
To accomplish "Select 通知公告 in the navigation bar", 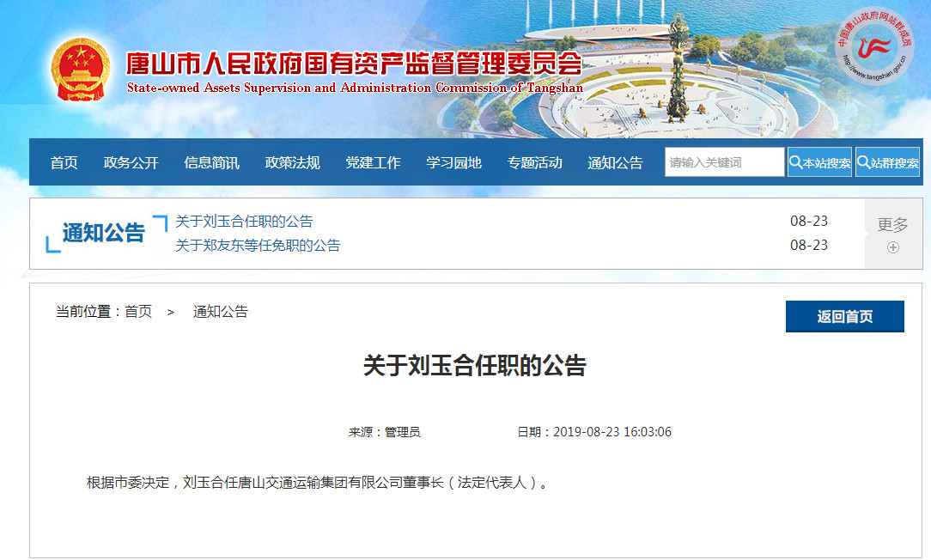I will [x=615, y=162].
